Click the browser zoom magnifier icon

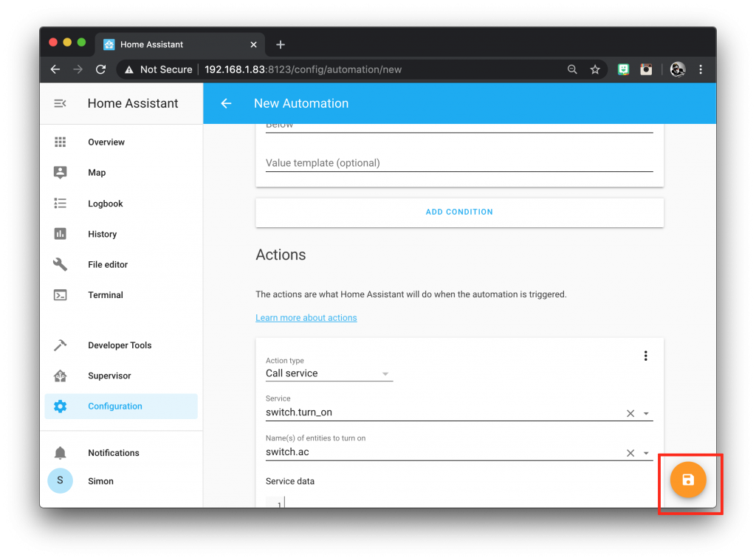[572, 69]
